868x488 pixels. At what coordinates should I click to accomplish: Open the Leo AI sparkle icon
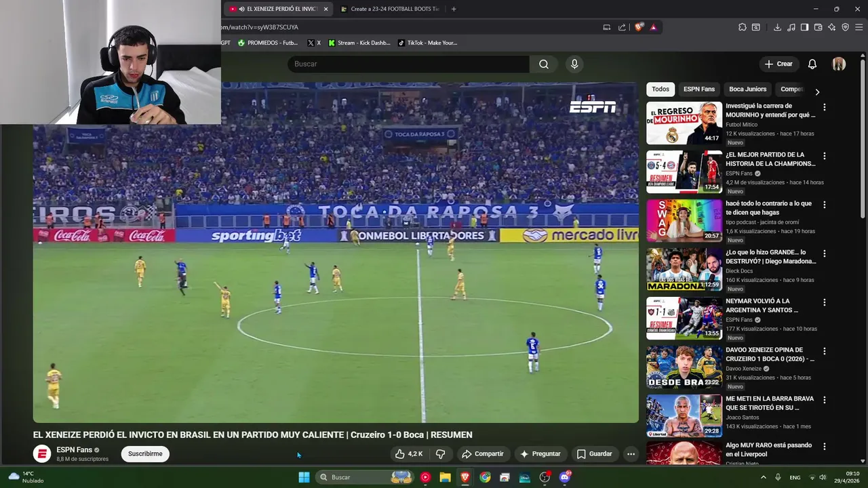832,27
